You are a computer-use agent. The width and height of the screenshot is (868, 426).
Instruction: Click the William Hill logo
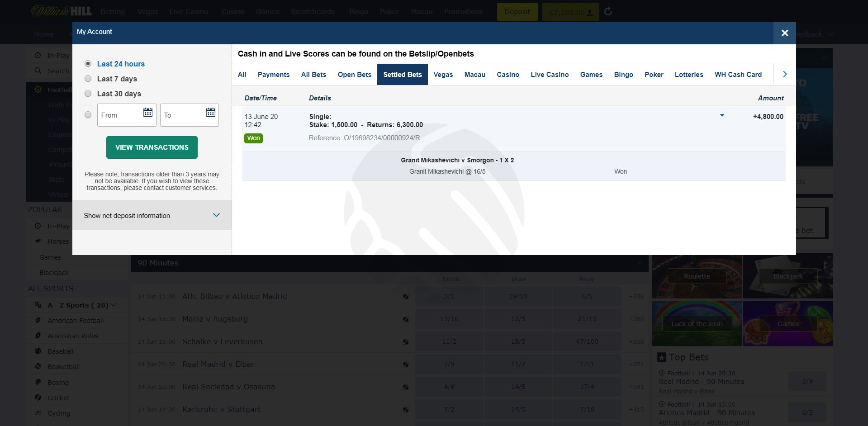[x=61, y=11]
